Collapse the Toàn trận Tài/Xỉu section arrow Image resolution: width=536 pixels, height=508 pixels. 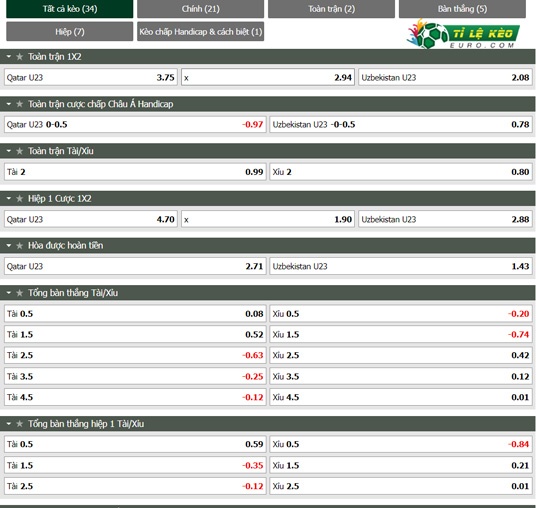point(9,151)
